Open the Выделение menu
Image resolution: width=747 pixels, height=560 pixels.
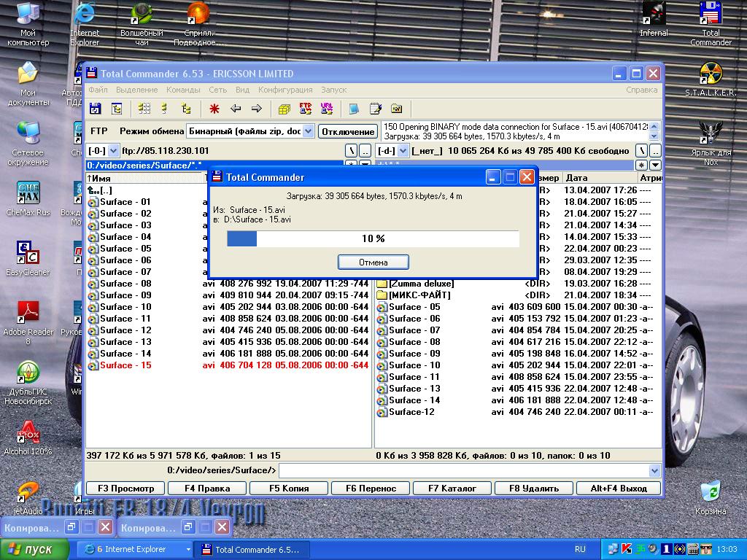point(136,90)
